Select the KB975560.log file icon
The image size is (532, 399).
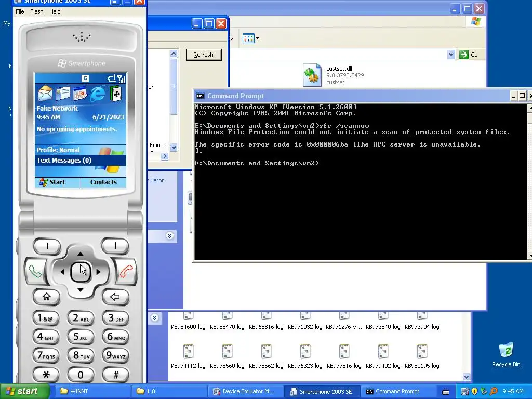point(227,351)
